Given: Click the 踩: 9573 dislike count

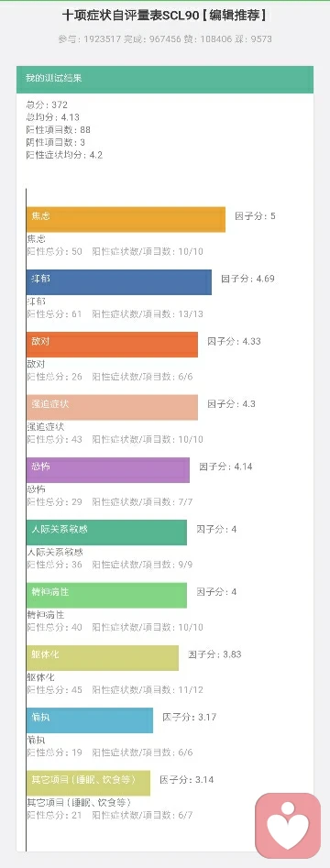Looking at the screenshot, I should pos(255,39).
